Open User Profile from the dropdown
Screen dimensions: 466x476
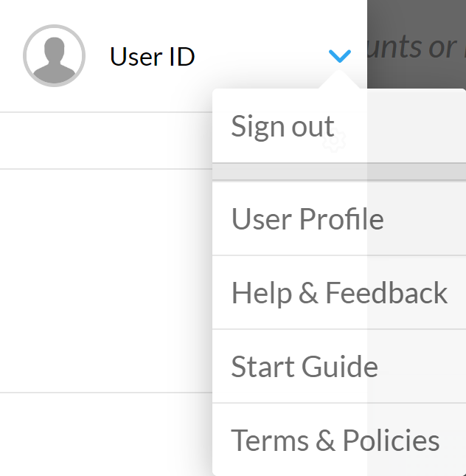coord(307,219)
